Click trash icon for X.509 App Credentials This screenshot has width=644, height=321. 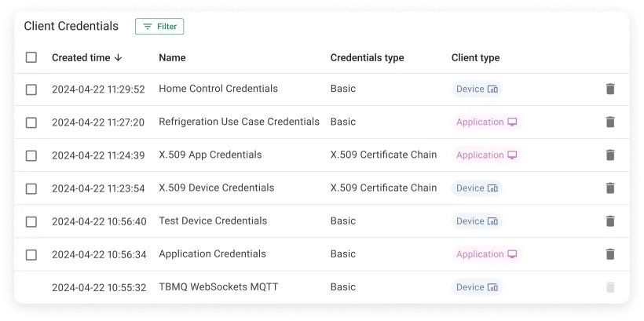tap(609, 155)
